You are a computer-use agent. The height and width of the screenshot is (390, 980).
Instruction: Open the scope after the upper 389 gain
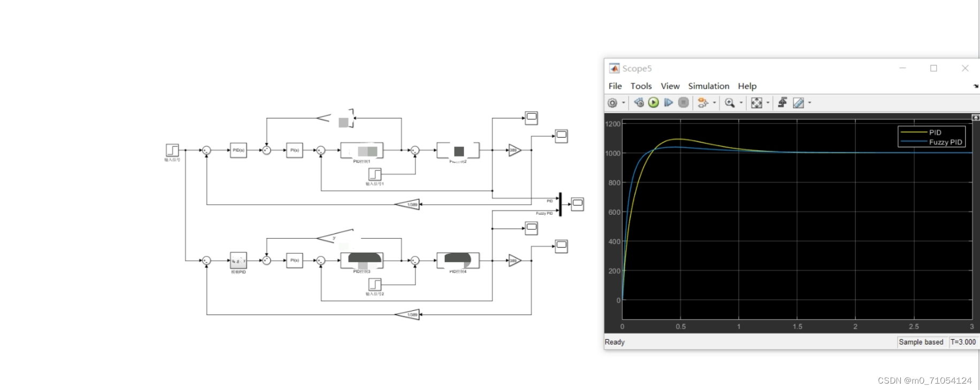click(x=561, y=136)
